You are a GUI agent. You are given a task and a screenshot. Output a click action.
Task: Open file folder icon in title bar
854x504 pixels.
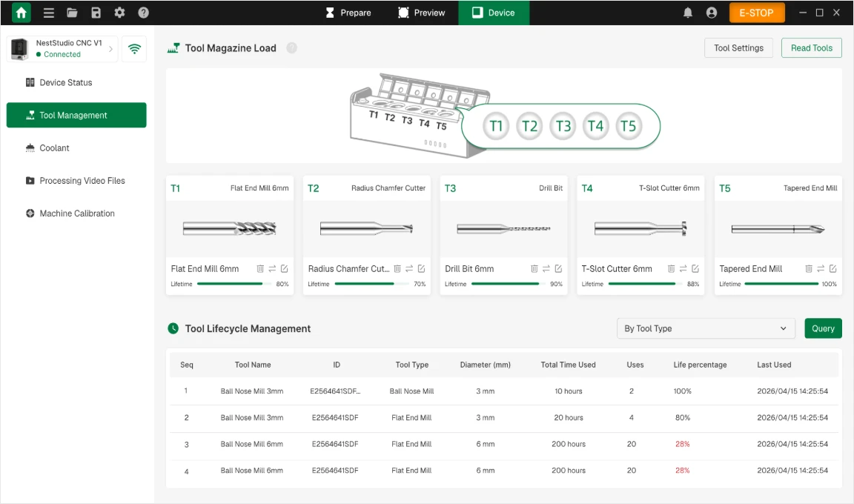click(72, 13)
